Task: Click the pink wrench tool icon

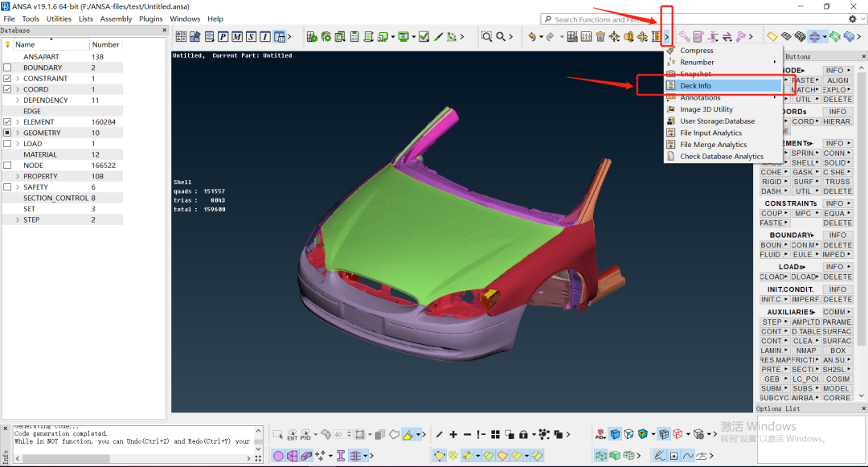Action: coord(685,36)
